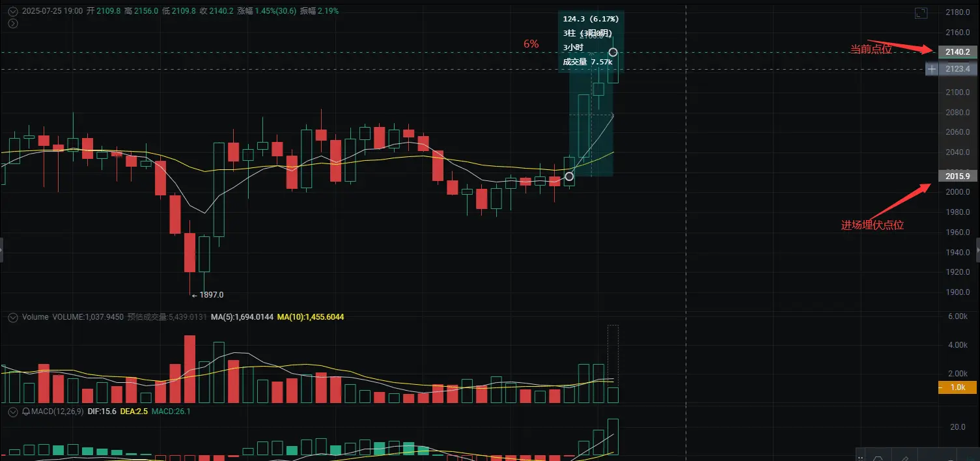Click the yellow MA(10):1,455.6044 legend
The image size is (980, 461).
point(311,317)
